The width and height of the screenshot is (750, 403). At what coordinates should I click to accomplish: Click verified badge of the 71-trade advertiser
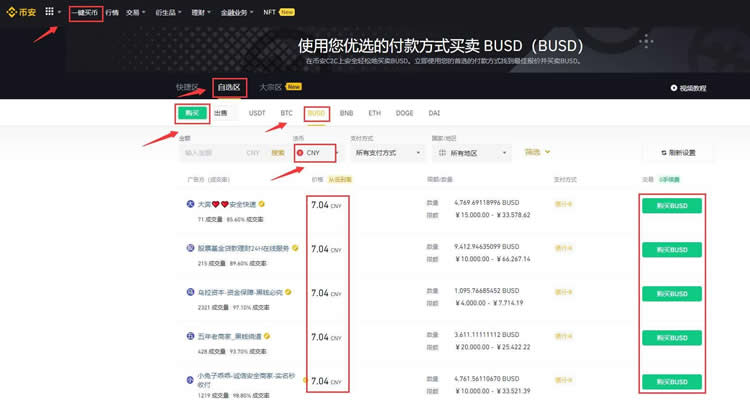[x=262, y=204]
